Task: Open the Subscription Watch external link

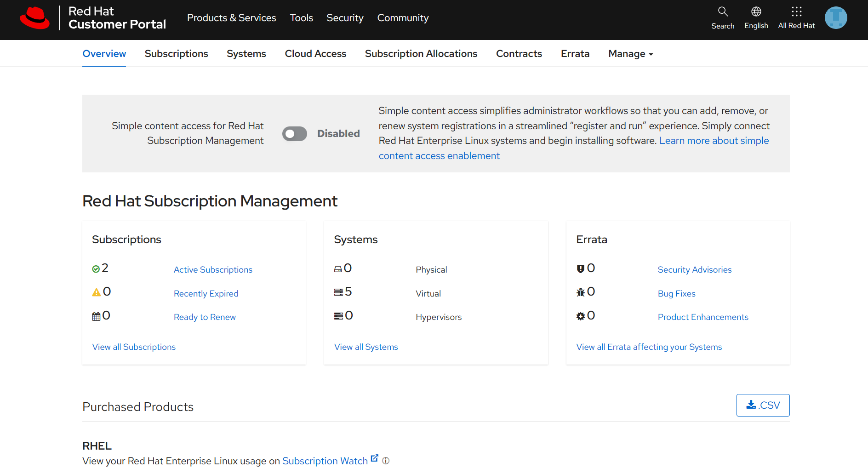Action: [325, 461]
